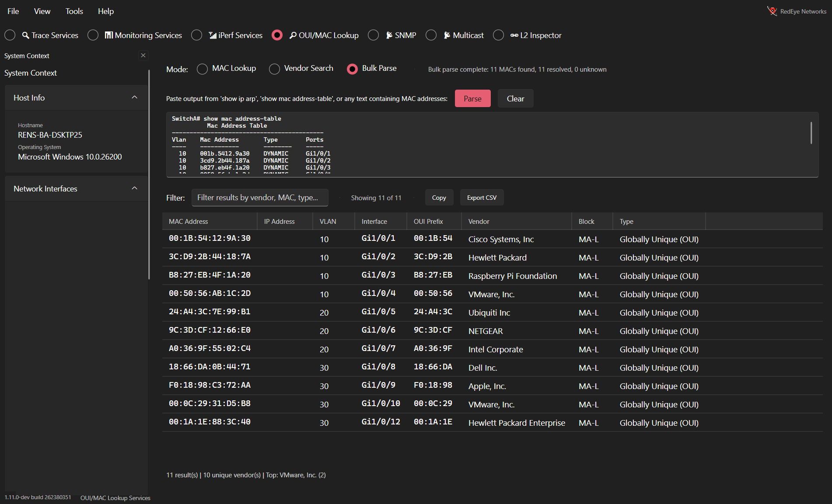The image size is (832, 504).
Task: Sort by Interface column header
Action: pyautogui.click(x=381, y=221)
